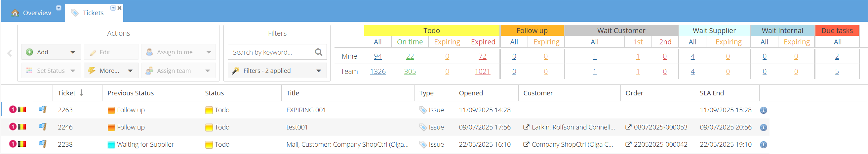This screenshot has width=868, height=154.
Task: Open order link icon for 22052025-000042
Action: (628, 144)
